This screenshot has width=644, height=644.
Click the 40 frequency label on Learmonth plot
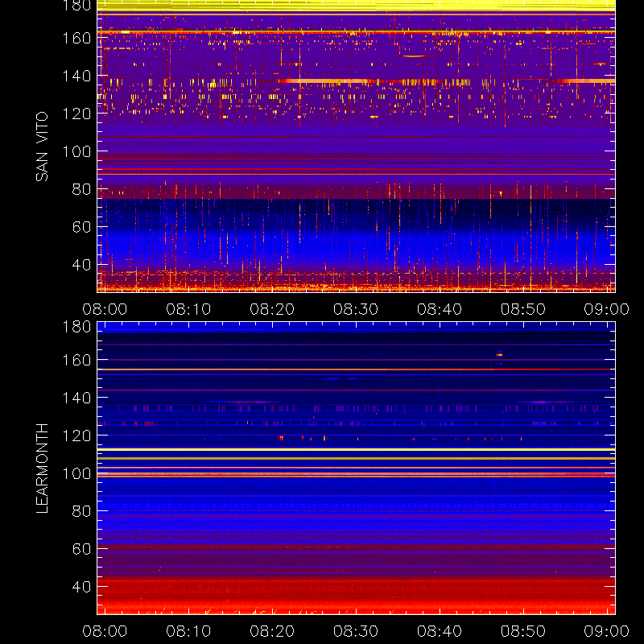tap(81, 587)
